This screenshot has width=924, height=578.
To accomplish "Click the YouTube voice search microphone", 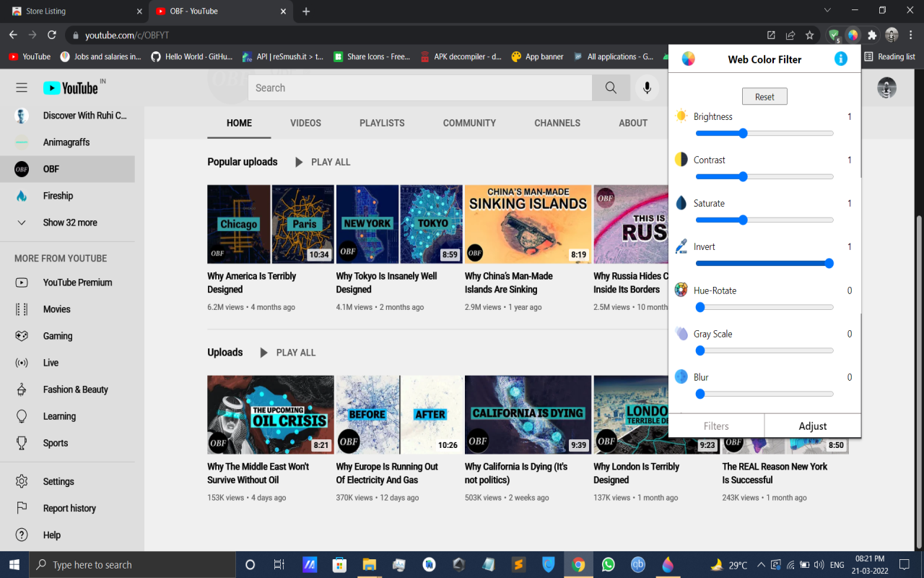I will tap(648, 87).
